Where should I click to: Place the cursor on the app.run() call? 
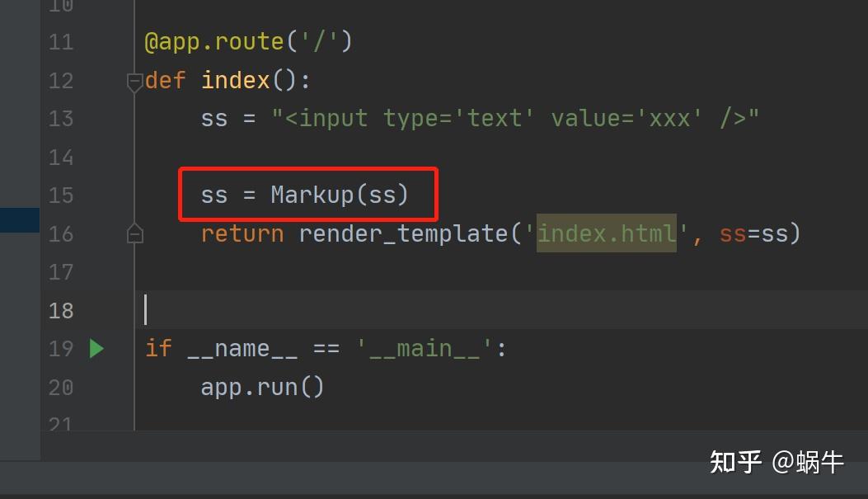coord(261,387)
